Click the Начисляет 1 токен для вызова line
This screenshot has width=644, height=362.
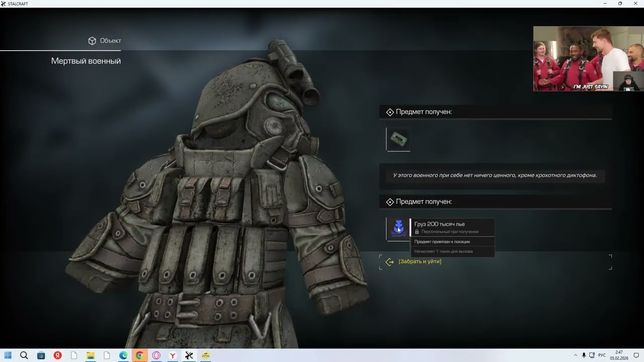tap(443, 251)
